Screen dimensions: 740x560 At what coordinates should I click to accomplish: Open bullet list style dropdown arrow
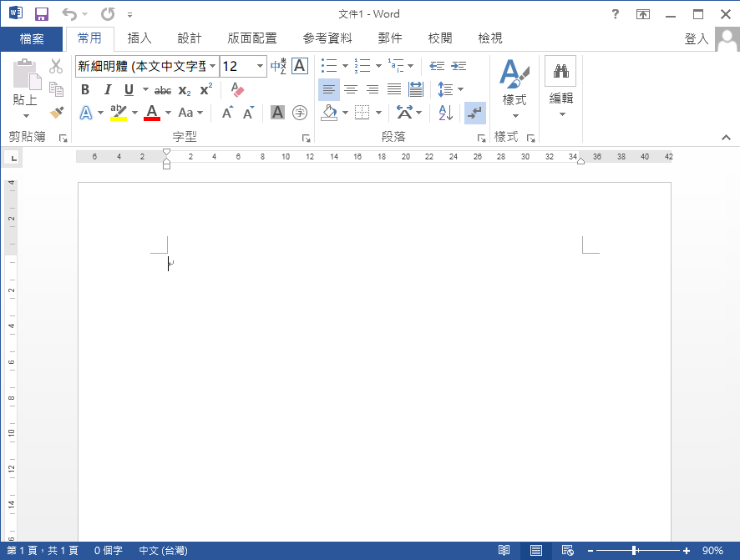tap(345, 66)
